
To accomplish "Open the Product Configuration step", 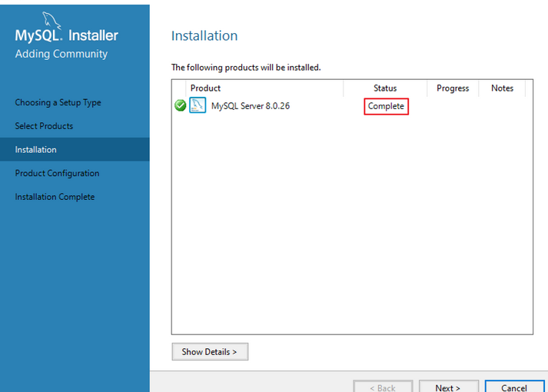I will tap(57, 173).
